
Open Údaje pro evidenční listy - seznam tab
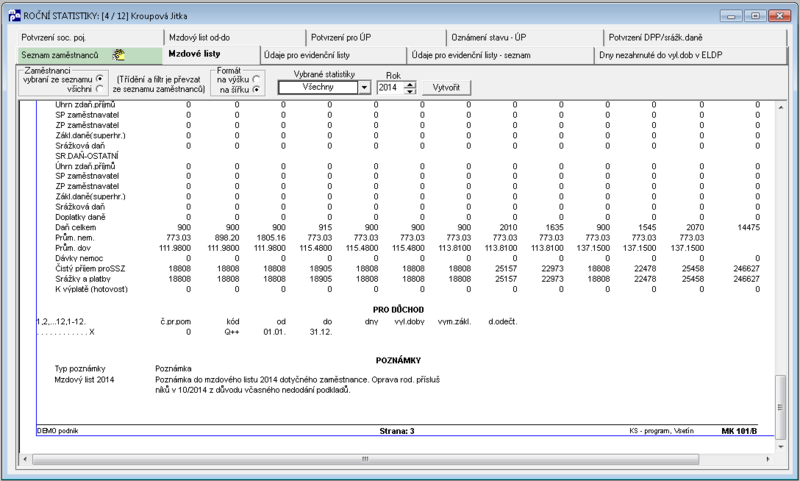coord(500,55)
